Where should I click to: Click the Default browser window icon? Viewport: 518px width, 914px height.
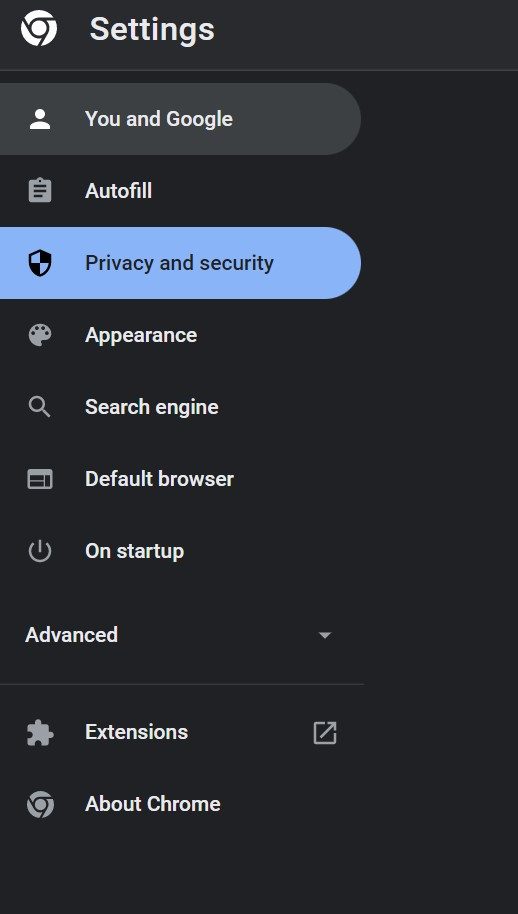click(x=40, y=479)
